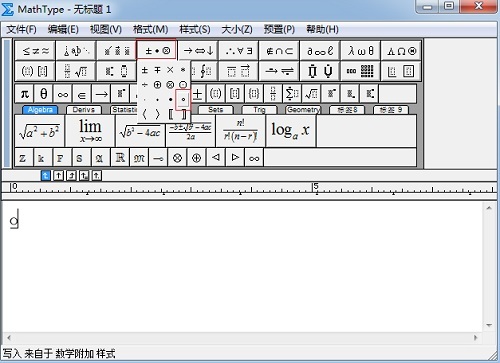Pick the multiplication × symbol in dropdown
This screenshot has height=363, width=500.
coord(170,70)
